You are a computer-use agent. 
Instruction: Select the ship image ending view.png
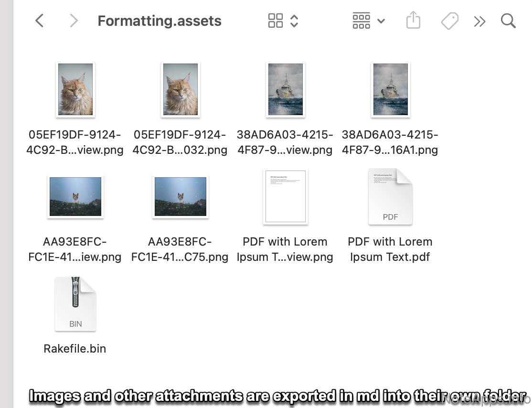coord(285,90)
